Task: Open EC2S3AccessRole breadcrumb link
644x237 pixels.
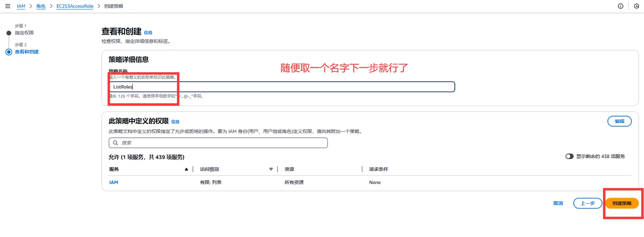Action: [x=75, y=6]
